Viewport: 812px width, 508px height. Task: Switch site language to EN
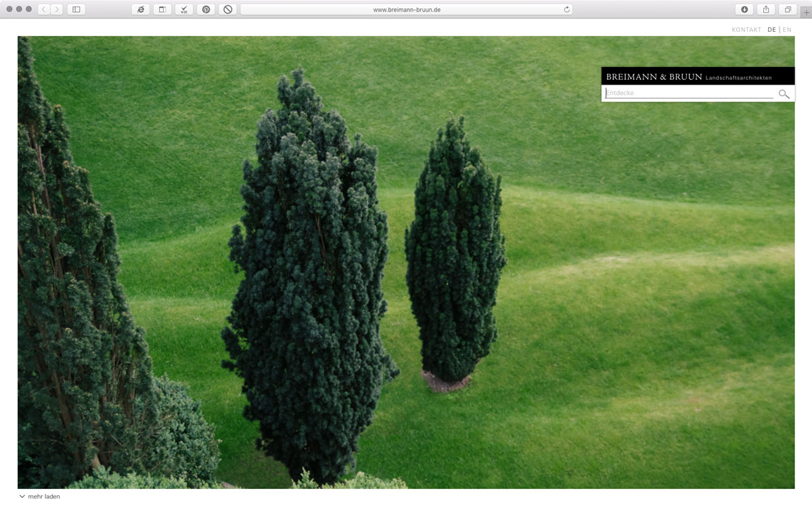pos(787,30)
